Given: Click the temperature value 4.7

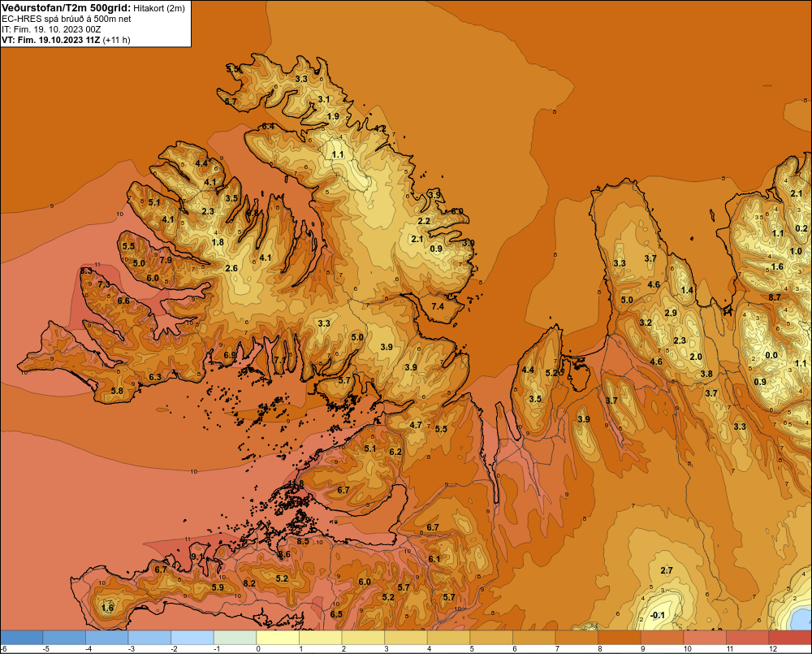Looking at the screenshot, I should pos(416,425).
